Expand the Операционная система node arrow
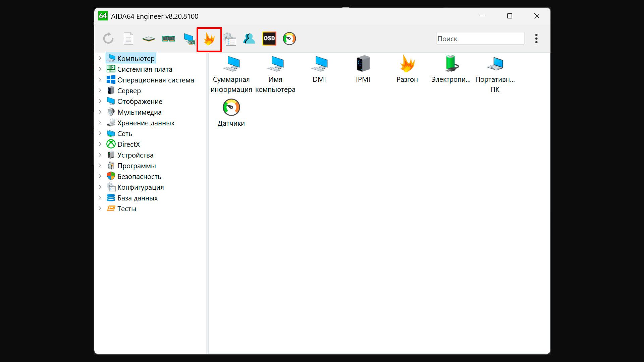The width and height of the screenshot is (644, 362). (100, 80)
